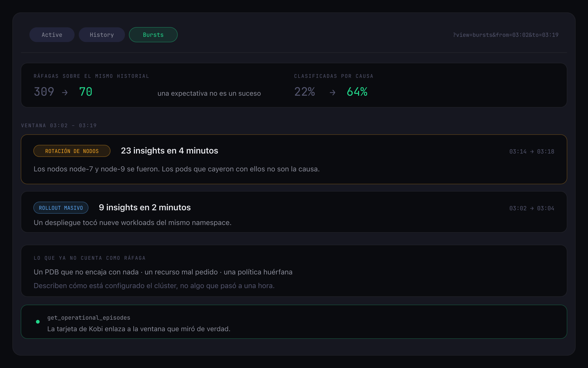Click the node-7 y node-9 description line
This screenshot has width=588, height=368.
tap(176, 169)
